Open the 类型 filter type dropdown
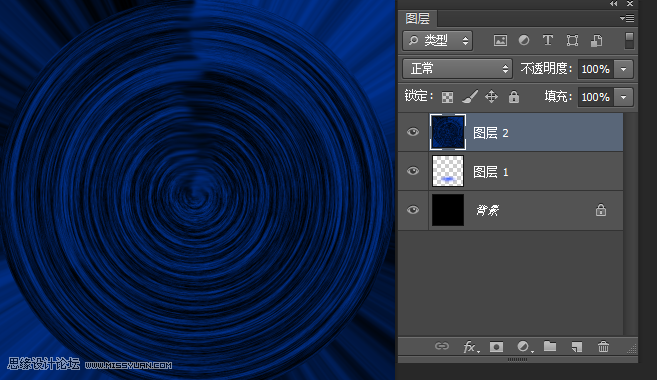The height and width of the screenshot is (380, 657). [437, 41]
